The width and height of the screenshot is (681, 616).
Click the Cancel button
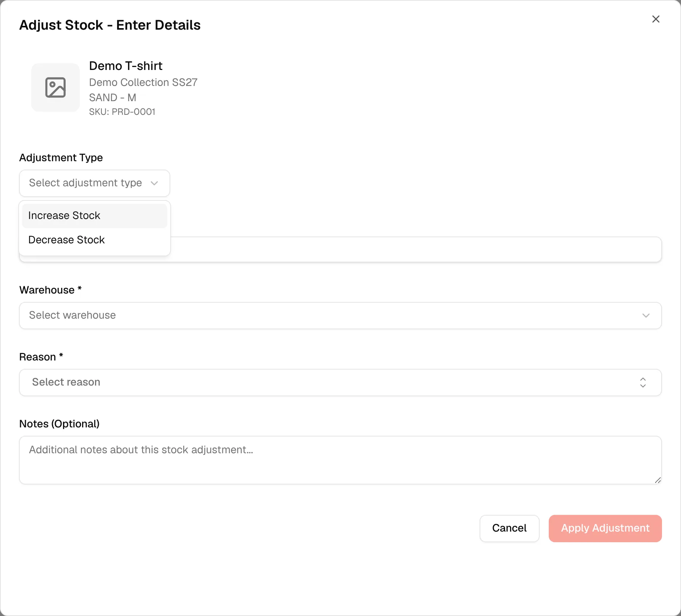point(510,529)
